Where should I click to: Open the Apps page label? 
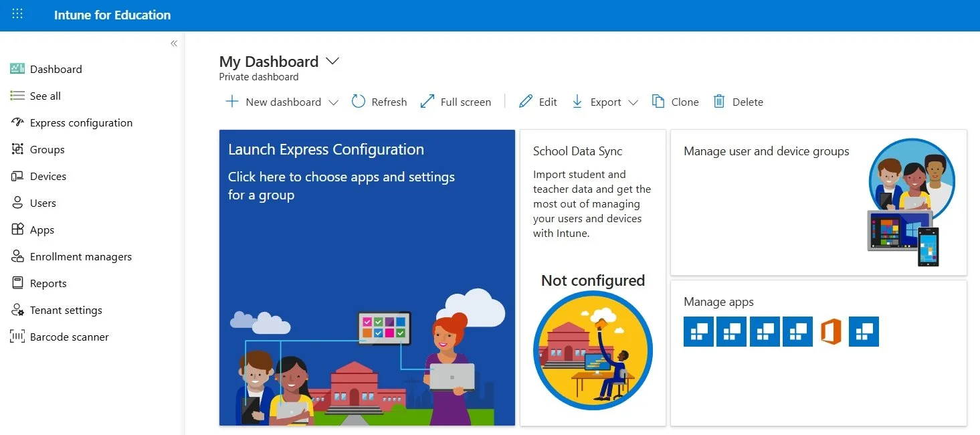click(x=42, y=230)
